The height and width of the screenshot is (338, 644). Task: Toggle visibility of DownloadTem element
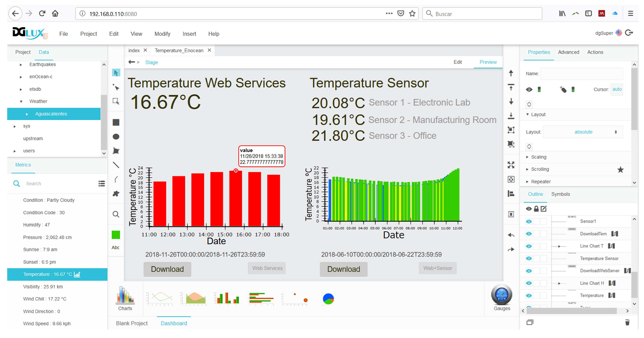529,234
